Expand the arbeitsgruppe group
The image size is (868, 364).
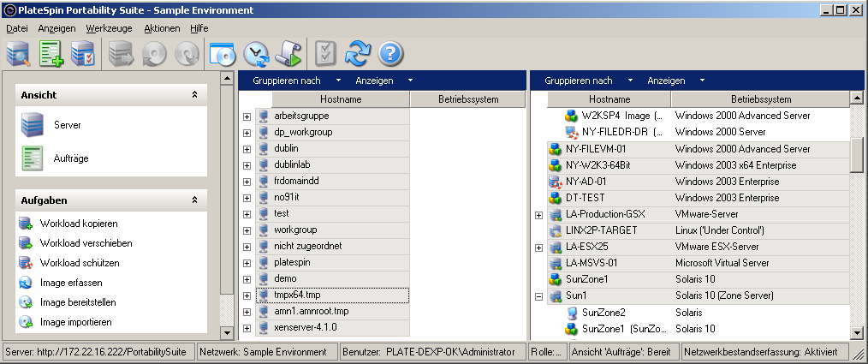click(x=247, y=116)
